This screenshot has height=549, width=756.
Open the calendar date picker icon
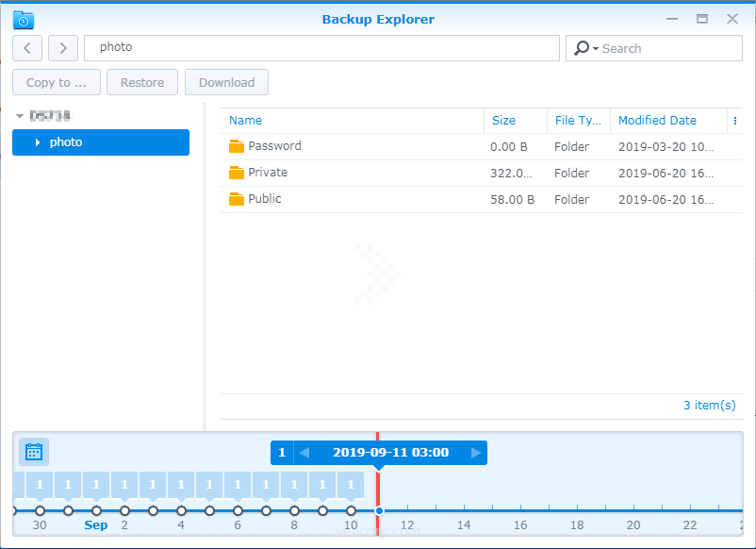34,452
